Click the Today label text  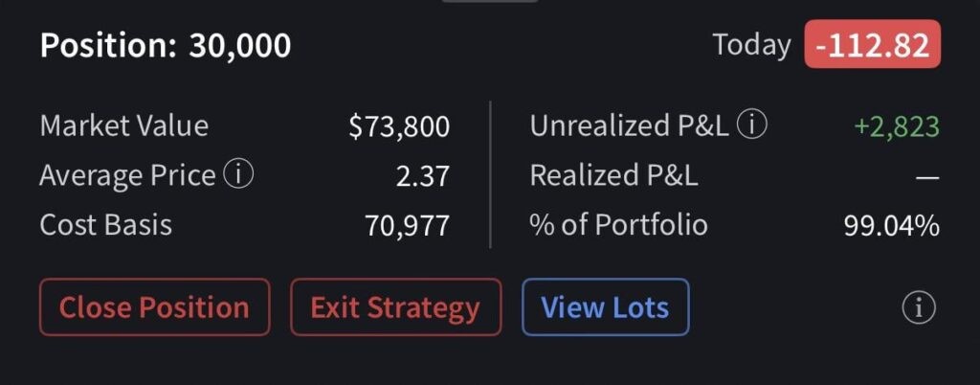pos(751,45)
